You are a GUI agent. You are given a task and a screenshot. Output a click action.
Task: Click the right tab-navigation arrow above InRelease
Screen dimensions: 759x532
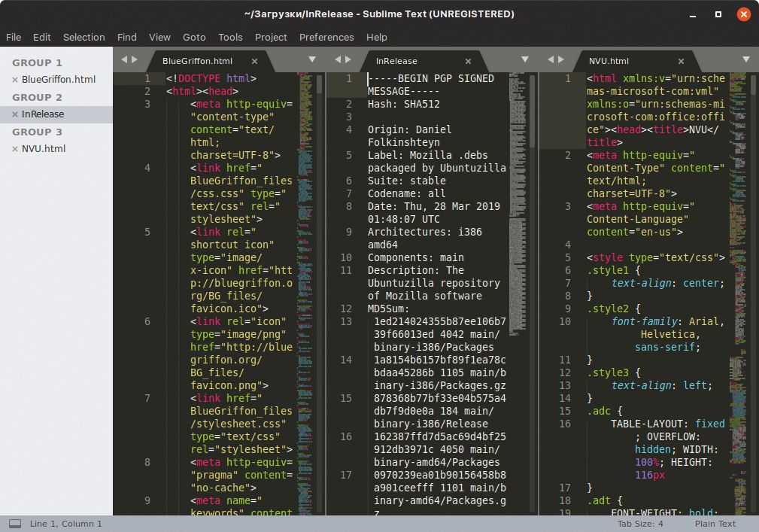348,61
